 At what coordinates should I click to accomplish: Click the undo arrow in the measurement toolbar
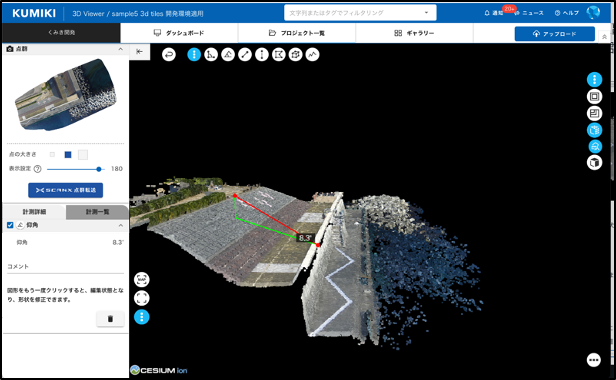pos(169,54)
